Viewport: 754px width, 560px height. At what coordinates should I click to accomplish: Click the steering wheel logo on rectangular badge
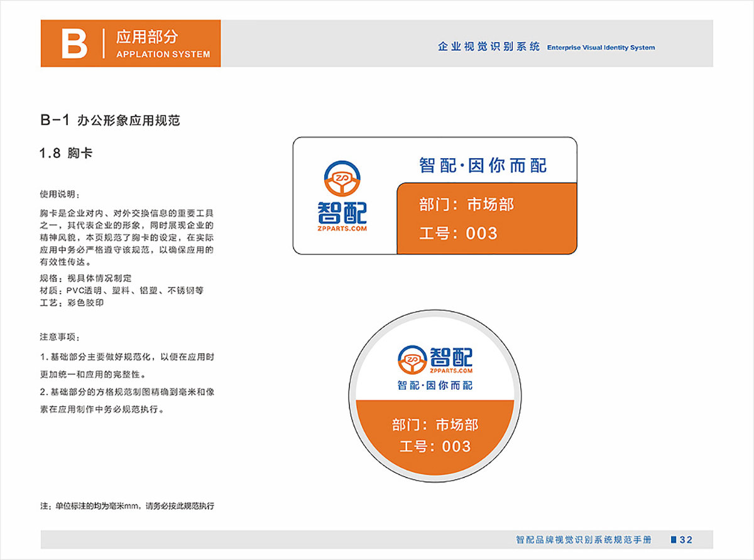pyautogui.click(x=344, y=180)
